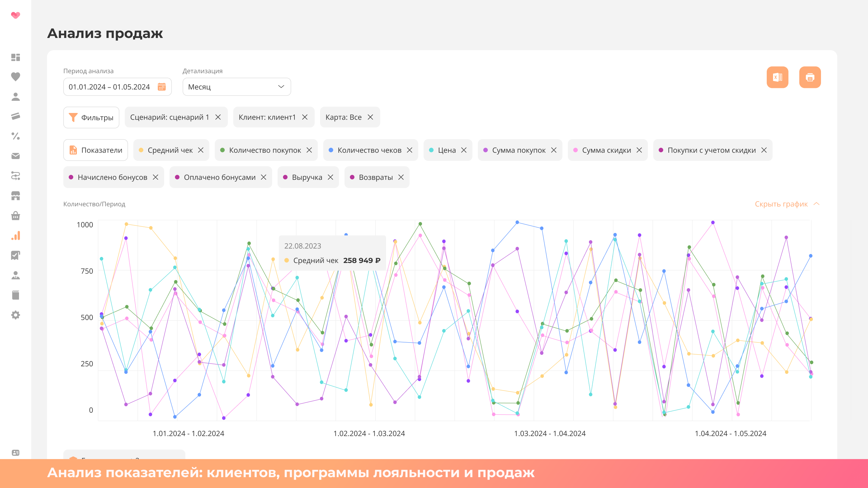
Task: Click the orange print button
Action: (810, 77)
